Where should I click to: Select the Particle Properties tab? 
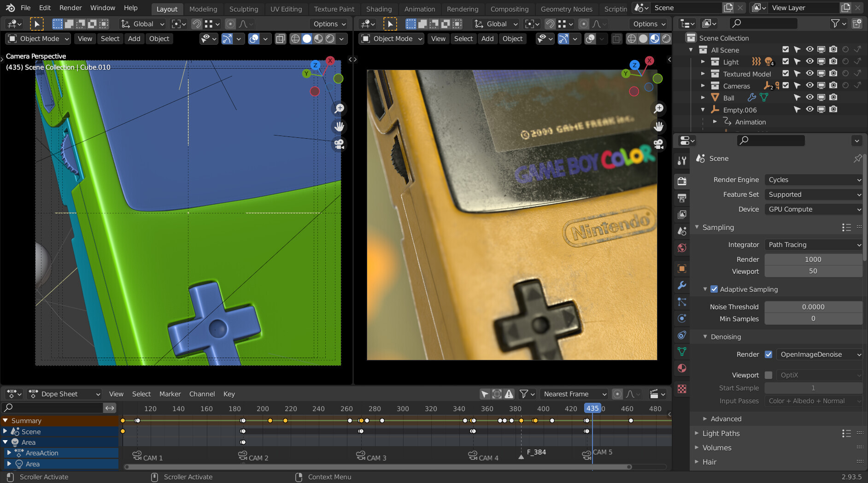[682, 302]
